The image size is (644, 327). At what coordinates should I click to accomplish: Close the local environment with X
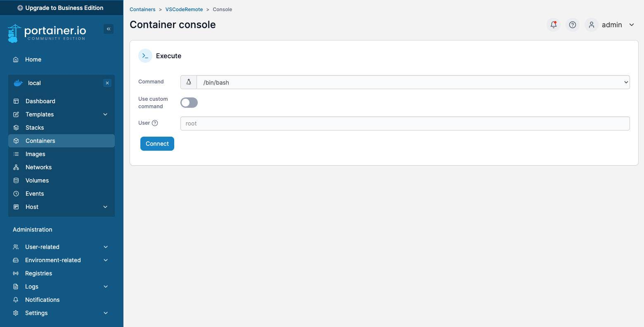107,83
